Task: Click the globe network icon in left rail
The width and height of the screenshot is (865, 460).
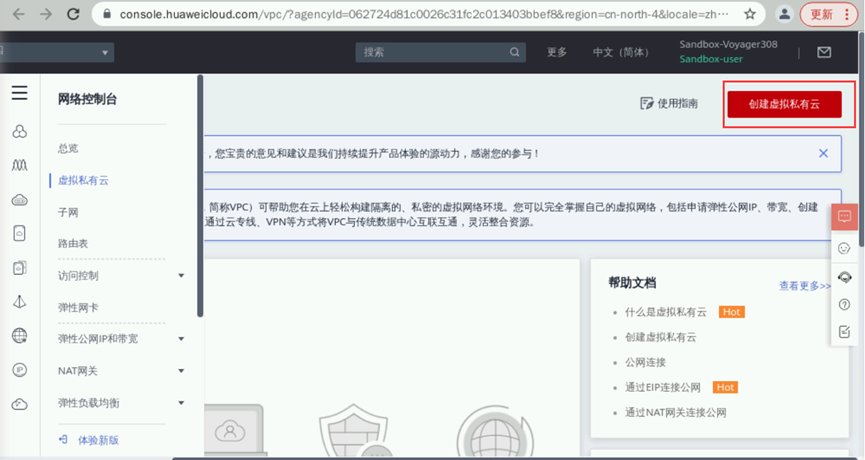Action: 19,335
